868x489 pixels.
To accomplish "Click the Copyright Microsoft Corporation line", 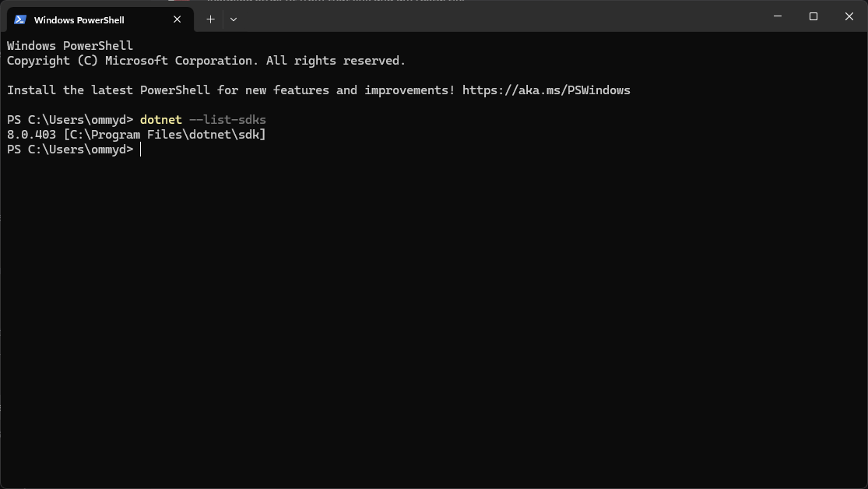I will (206, 61).
